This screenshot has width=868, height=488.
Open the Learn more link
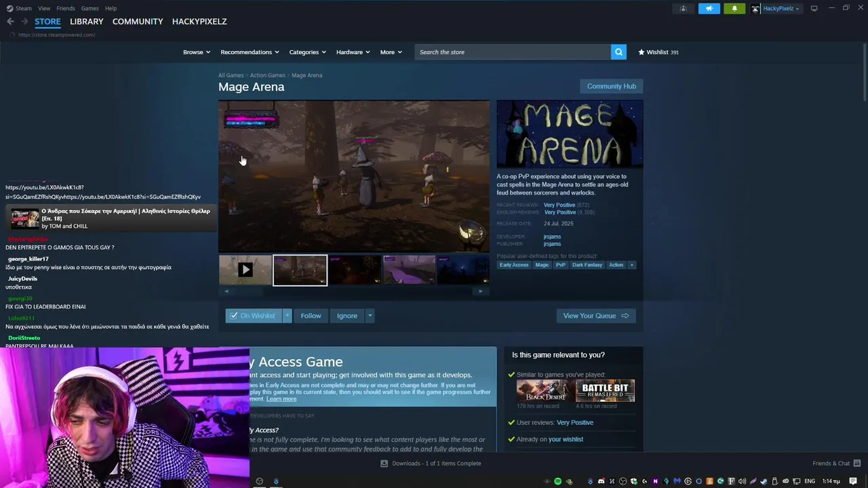(x=281, y=399)
